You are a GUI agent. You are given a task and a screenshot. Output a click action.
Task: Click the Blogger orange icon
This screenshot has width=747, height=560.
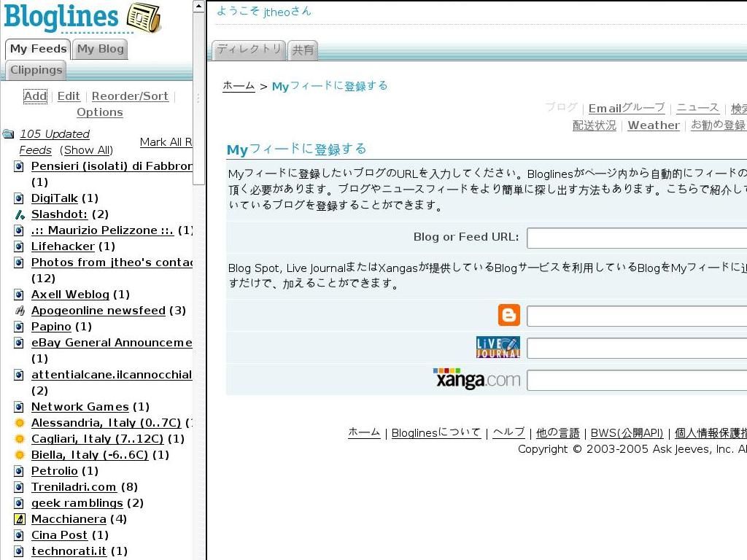click(x=508, y=315)
